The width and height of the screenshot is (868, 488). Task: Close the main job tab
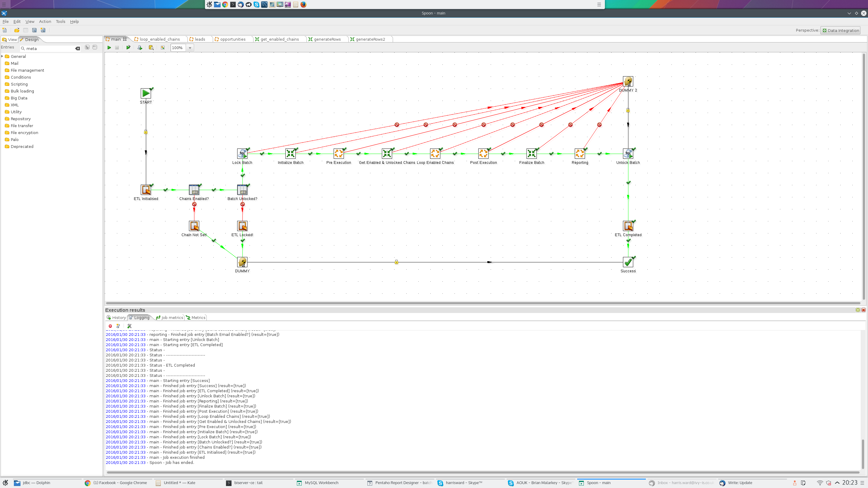pos(125,39)
